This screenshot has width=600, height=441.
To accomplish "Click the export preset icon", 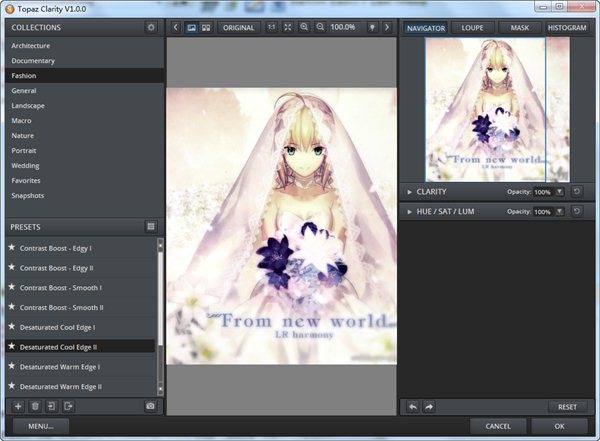I will [x=68, y=406].
